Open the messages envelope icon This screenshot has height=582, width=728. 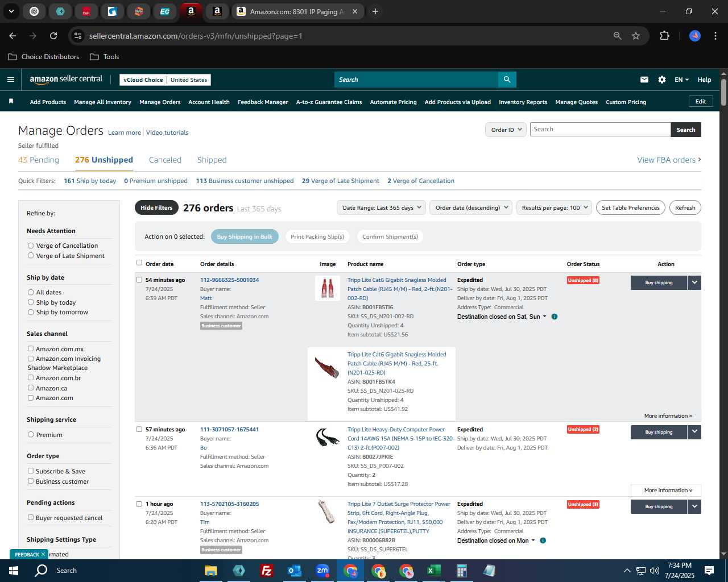click(x=644, y=80)
